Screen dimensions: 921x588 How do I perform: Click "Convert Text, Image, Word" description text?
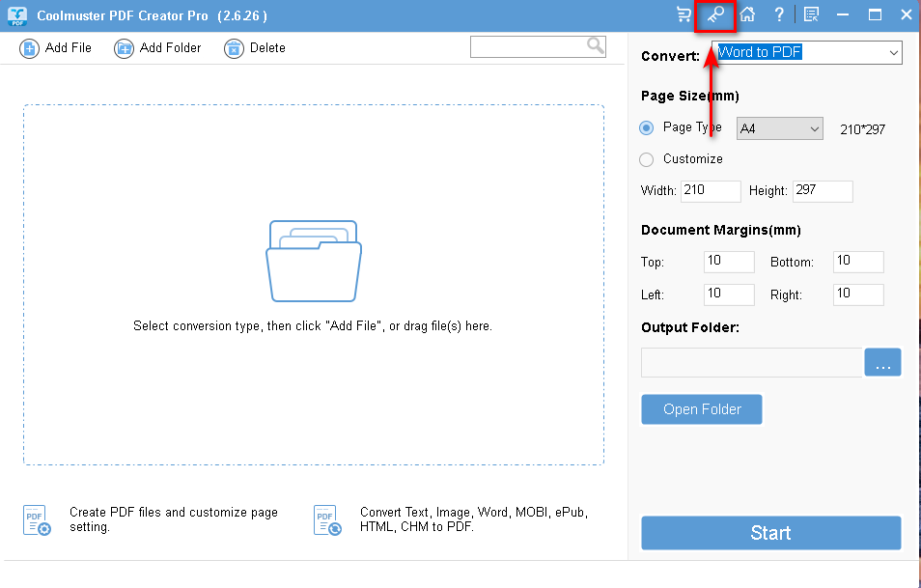point(474,519)
